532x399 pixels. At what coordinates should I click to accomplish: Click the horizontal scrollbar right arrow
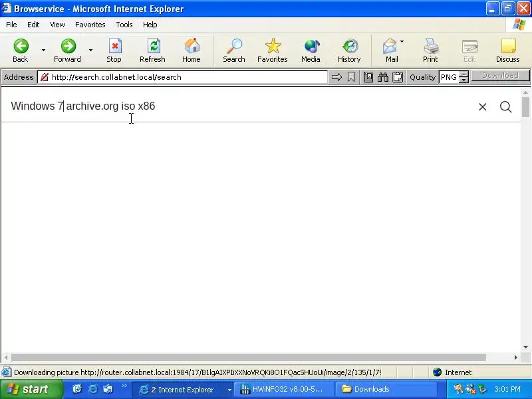coord(516,357)
